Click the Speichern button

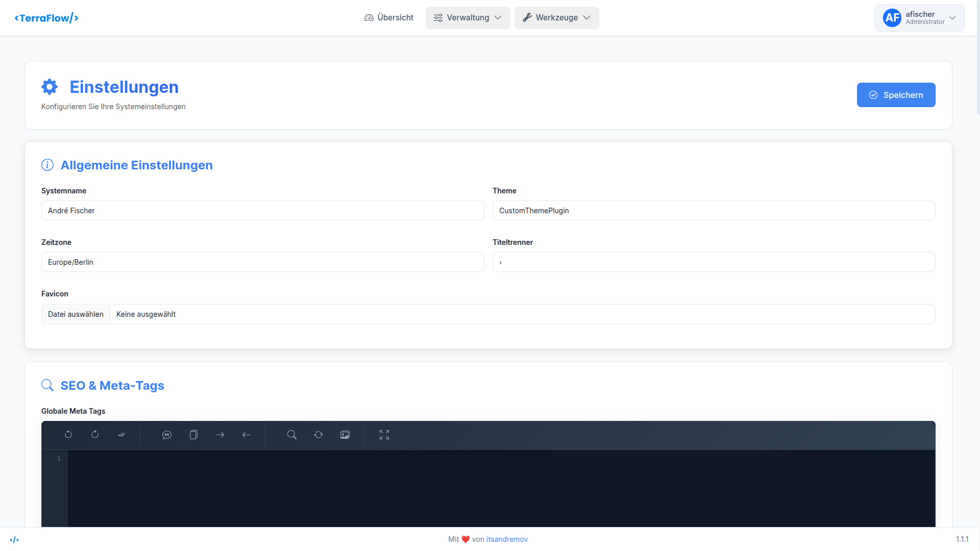(x=896, y=95)
